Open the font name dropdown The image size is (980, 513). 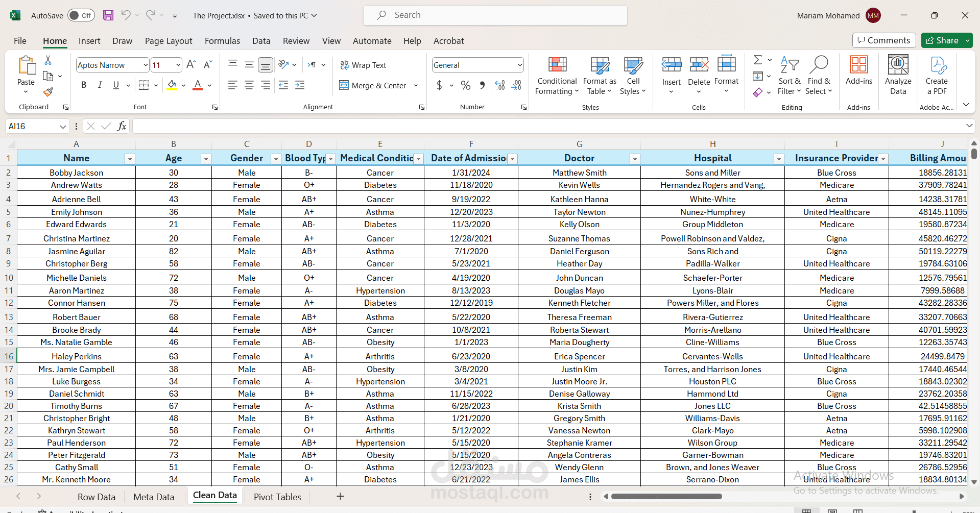pos(146,65)
